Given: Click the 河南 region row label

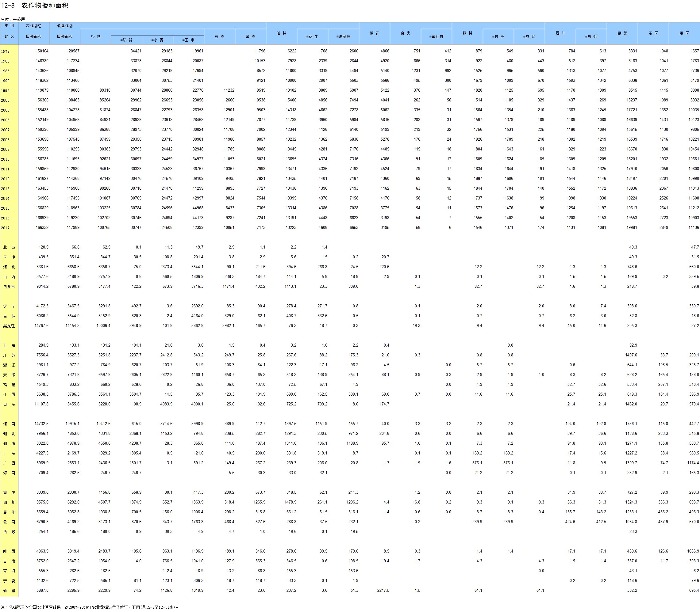Looking at the screenshot, I should (x=9, y=424).
